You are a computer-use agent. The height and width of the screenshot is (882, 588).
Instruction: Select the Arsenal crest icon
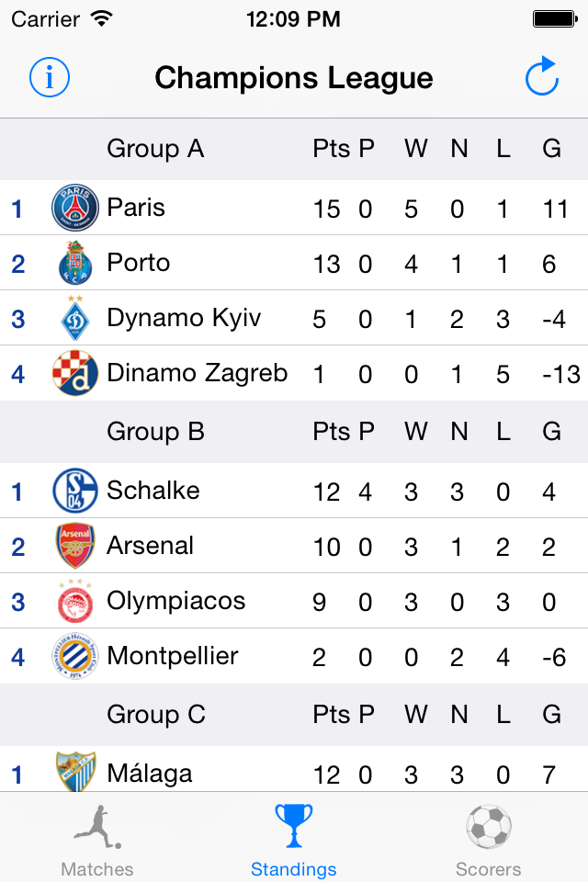pyautogui.click(x=74, y=546)
